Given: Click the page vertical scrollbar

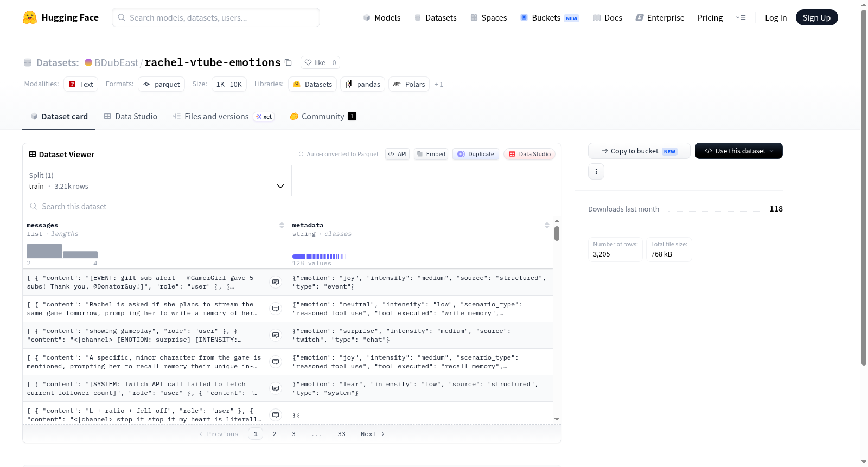Looking at the screenshot, I should (864, 187).
